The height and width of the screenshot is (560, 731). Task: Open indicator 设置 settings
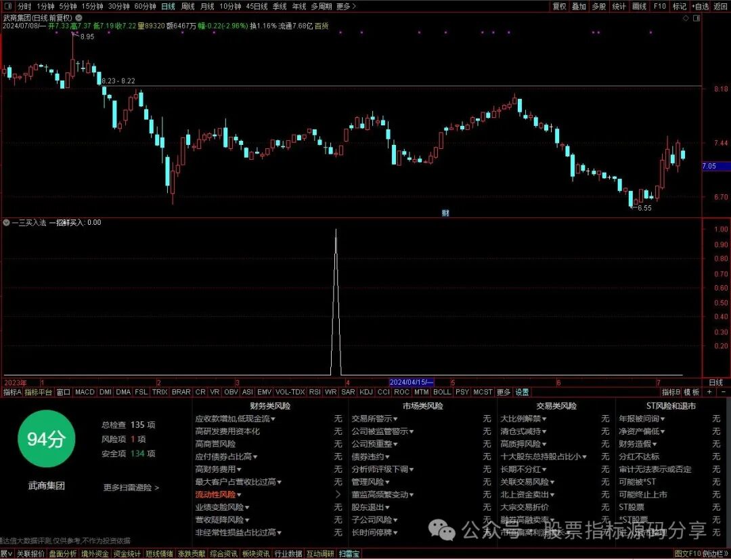pos(522,392)
